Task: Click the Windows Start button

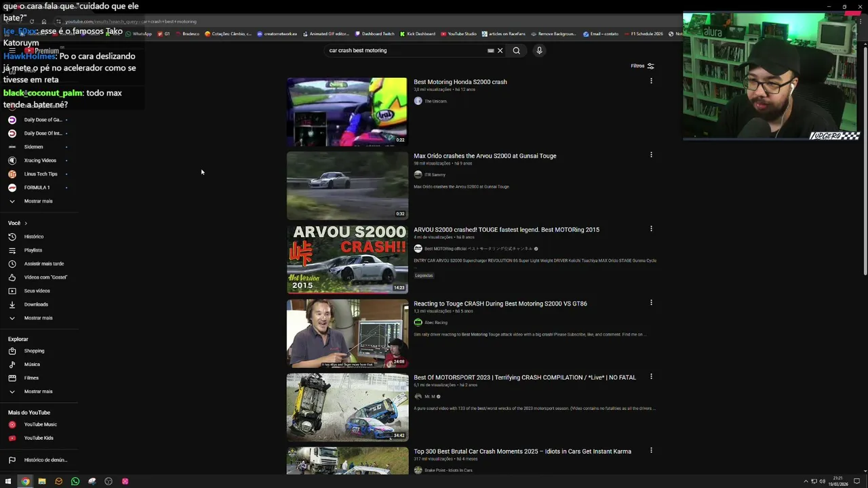Action: click(x=8, y=481)
